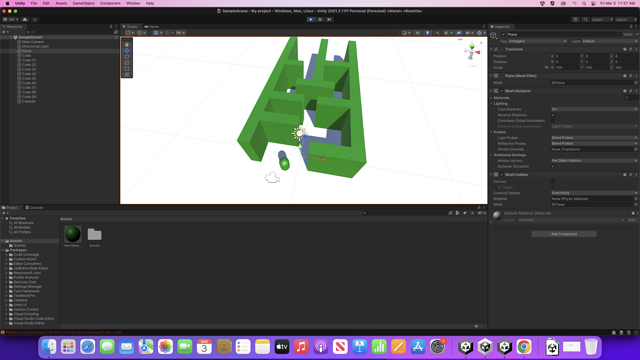Open the Cast Shadows dropdown

coord(594,109)
